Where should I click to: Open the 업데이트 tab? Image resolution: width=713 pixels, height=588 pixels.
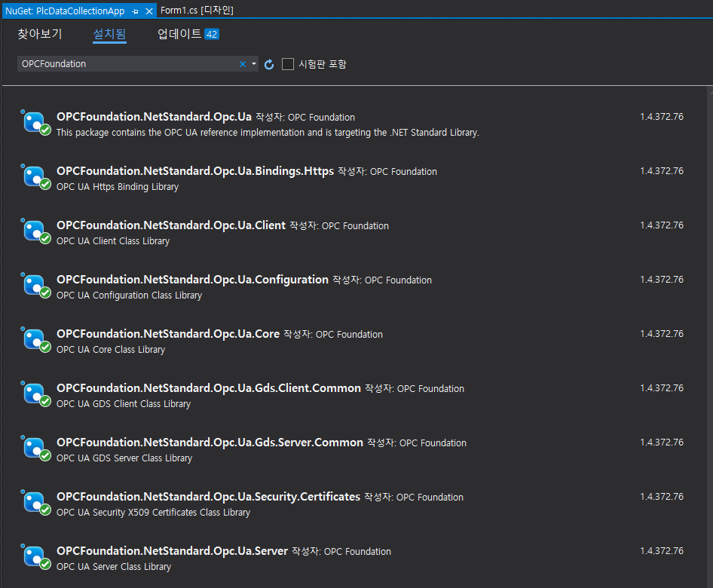[x=179, y=34]
